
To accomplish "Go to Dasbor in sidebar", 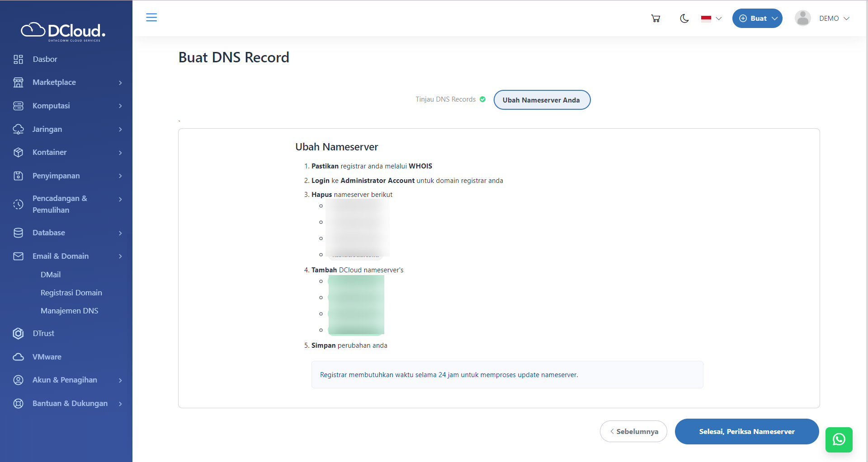I will coord(45,59).
